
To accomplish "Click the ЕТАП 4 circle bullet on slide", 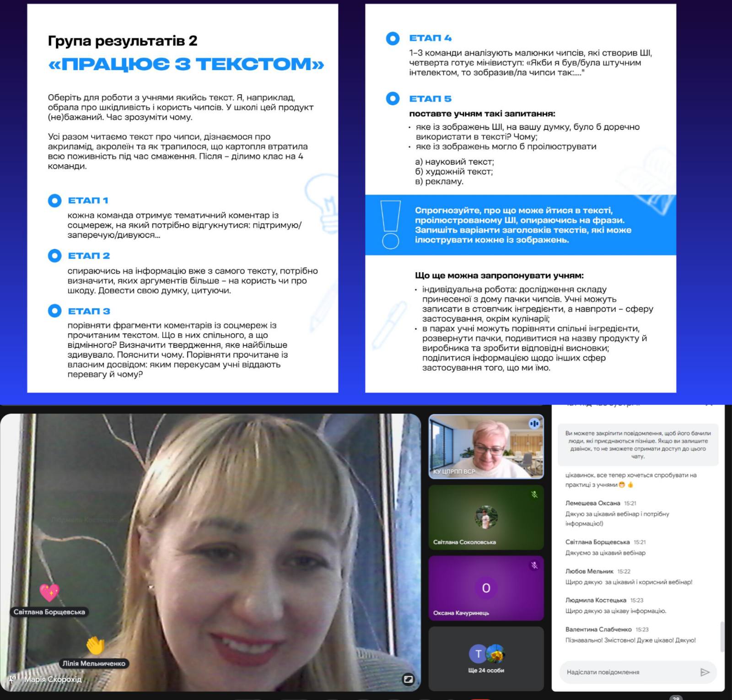I will 393,38.
